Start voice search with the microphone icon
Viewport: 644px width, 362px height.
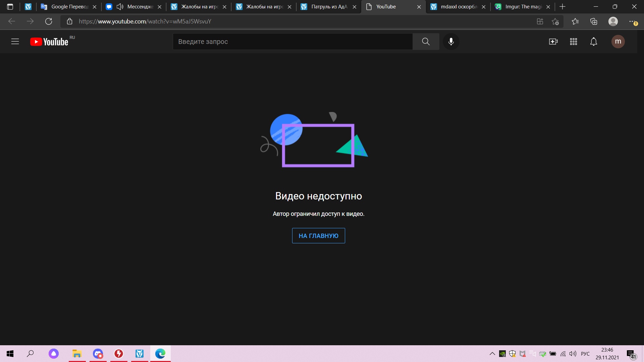tap(451, 42)
